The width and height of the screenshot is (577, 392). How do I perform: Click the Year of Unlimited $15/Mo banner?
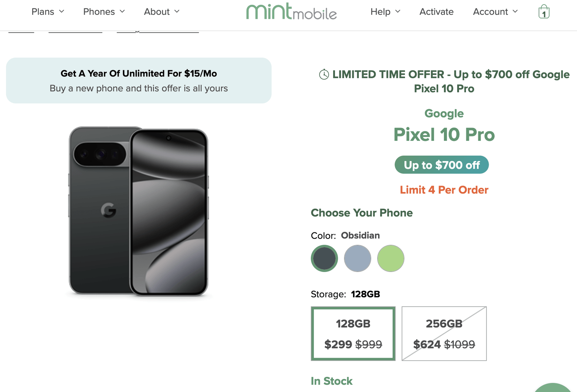click(x=139, y=81)
